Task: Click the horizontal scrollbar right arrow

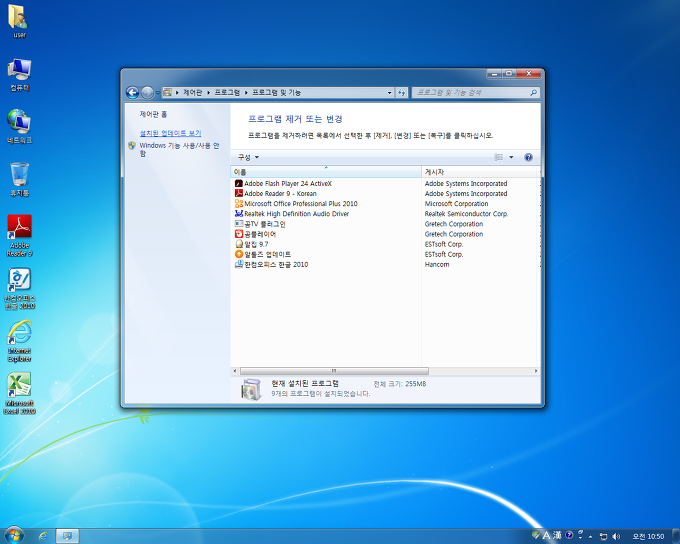Action: coord(536,371)
